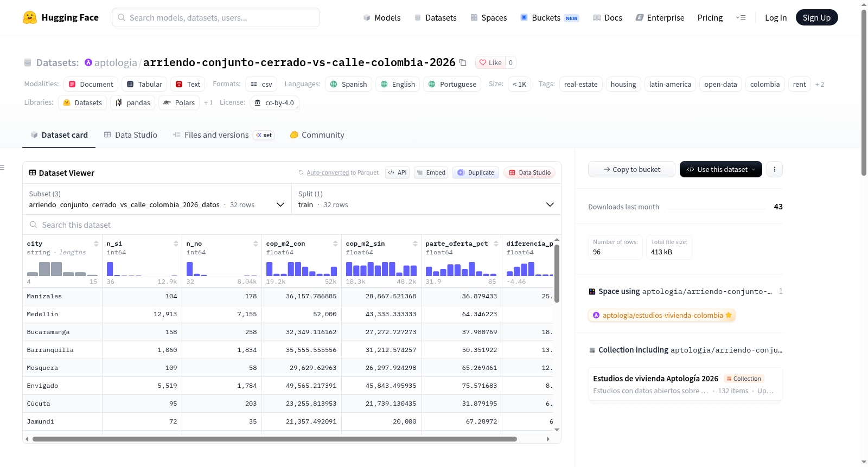868x467 pixels.
Task: Sort the n_si column using its sort arrows
Action: 176,244
